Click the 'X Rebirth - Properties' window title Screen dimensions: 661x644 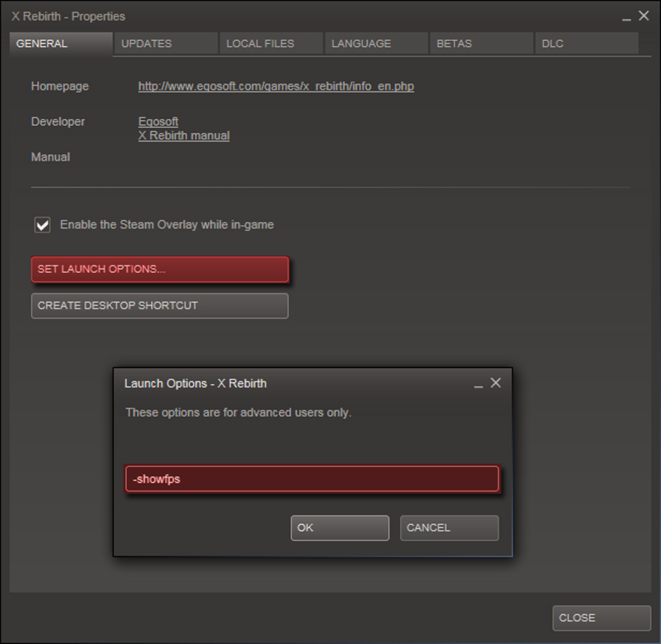point(68,16)
